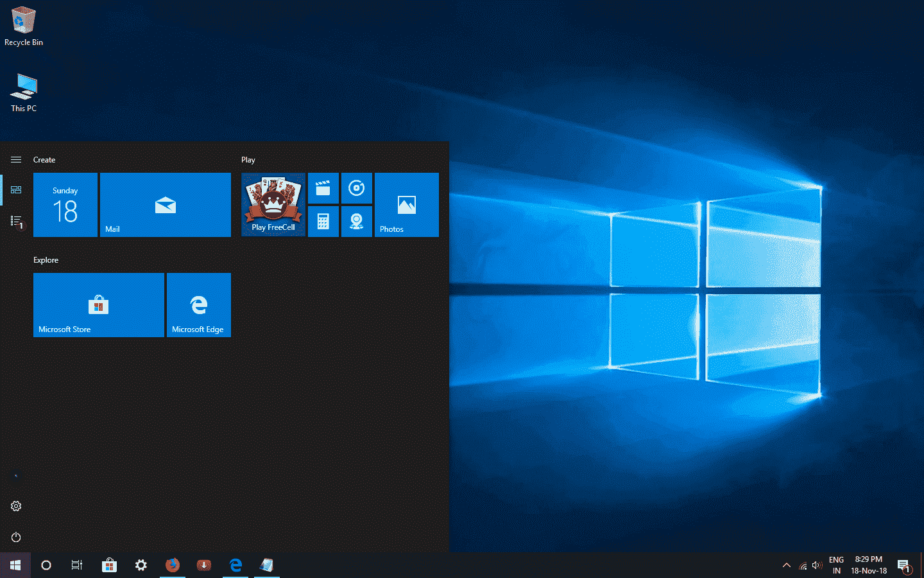The height and width of the screenshot is (578, 924).
Task: Open the red download app on taskbar
Action: click(x=204, y=565)
